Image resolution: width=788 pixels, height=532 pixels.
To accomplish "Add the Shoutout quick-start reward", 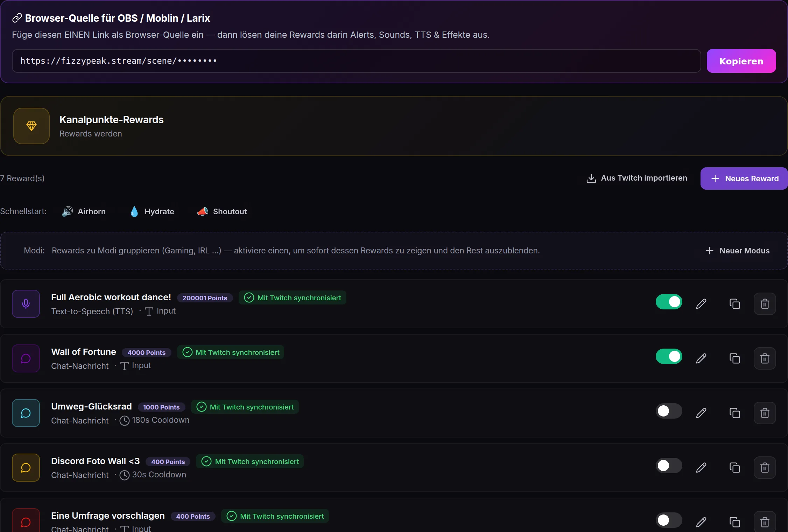I will [x=222, y=211].
